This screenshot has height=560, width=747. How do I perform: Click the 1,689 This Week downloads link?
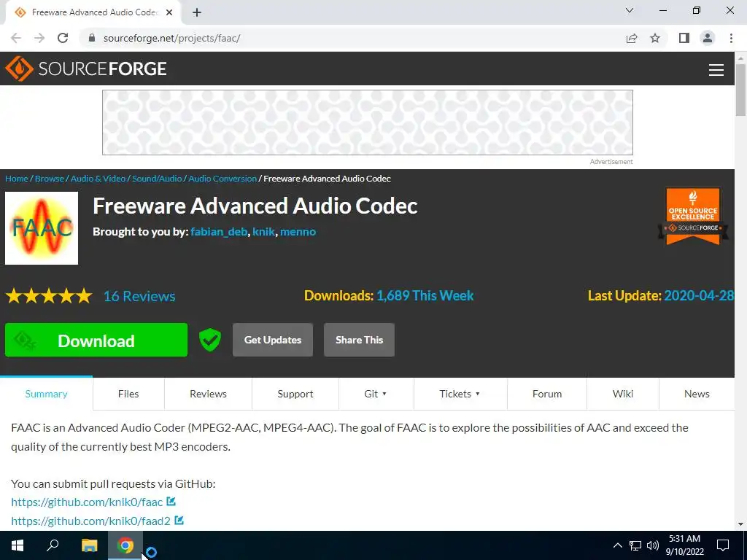[425, 296]
